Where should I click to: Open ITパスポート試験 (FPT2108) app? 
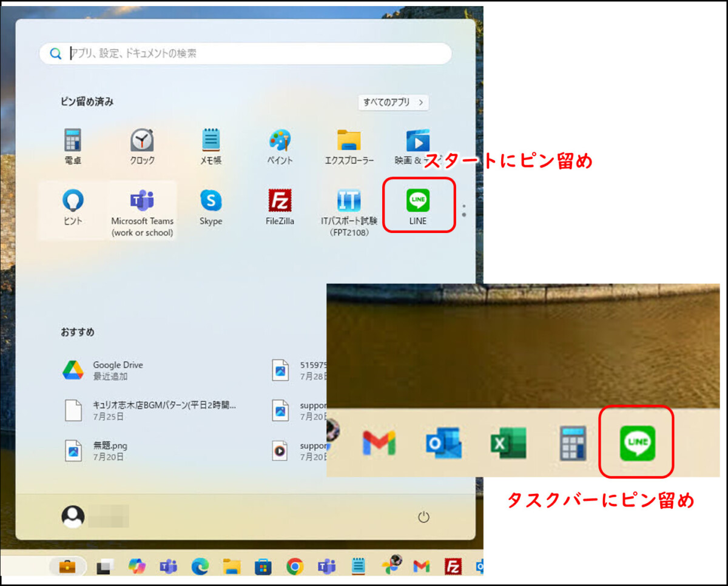click(349, 211)
